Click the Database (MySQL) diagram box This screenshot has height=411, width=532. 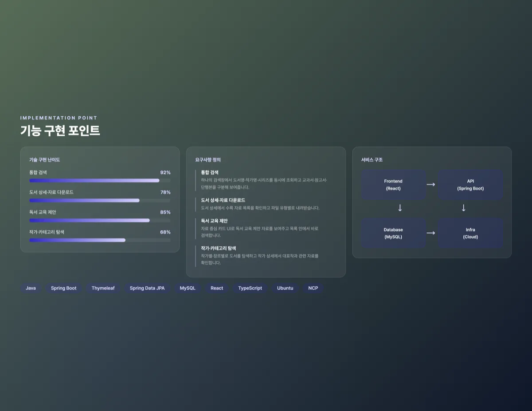393,233
